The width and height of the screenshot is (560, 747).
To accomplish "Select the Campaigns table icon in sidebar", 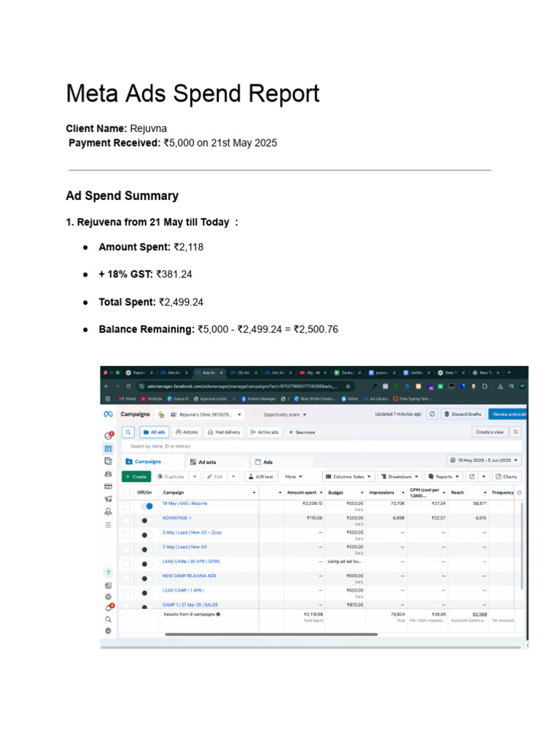I will [x=108, y=449].
